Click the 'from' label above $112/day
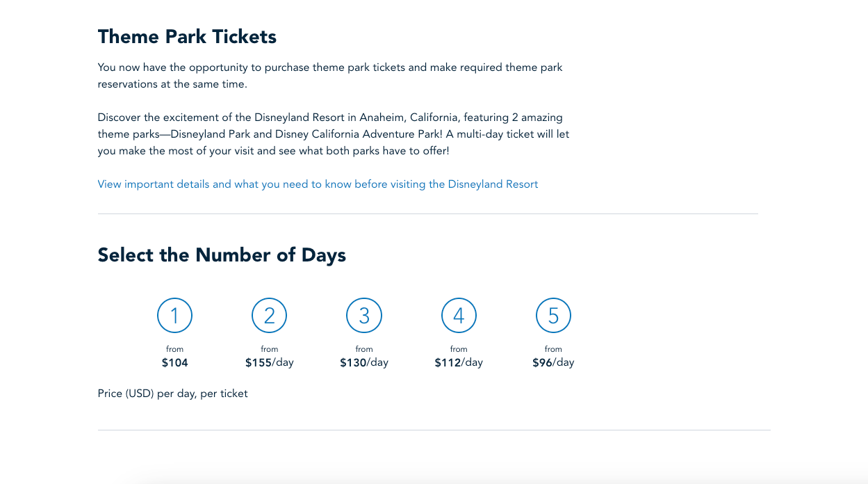868x484 pixels. (459, 349)
